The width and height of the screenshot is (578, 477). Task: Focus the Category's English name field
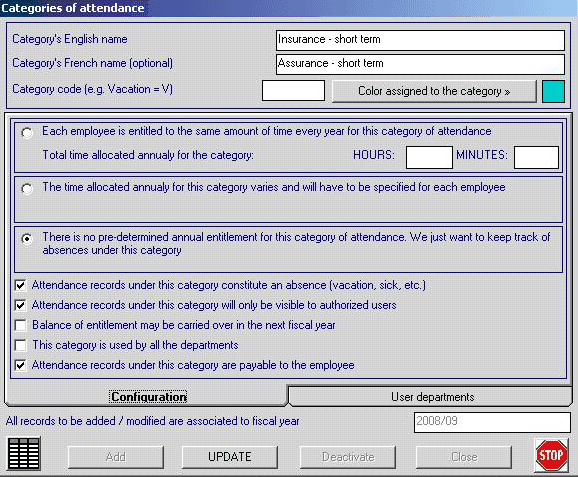(420, 40)
